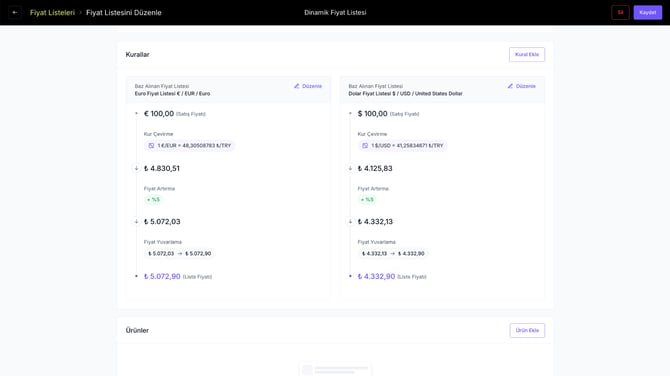Open Fiyat Listeleri breadcrumb link
This screenshot has height=376, width=670.
(x=52, y=13)
